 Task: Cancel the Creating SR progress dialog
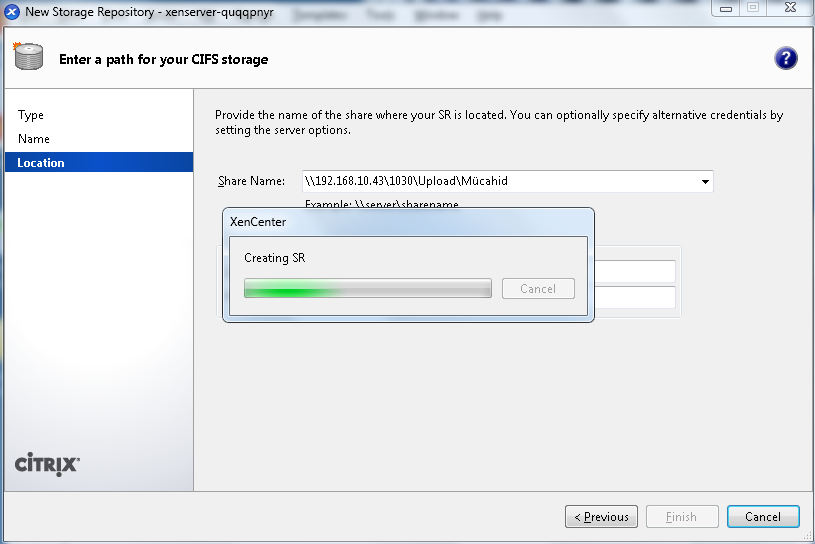[x=538, y=289]
